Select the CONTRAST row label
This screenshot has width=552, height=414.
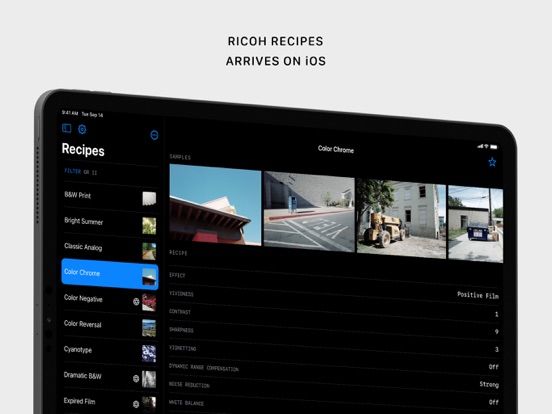(x=180, y=312)
